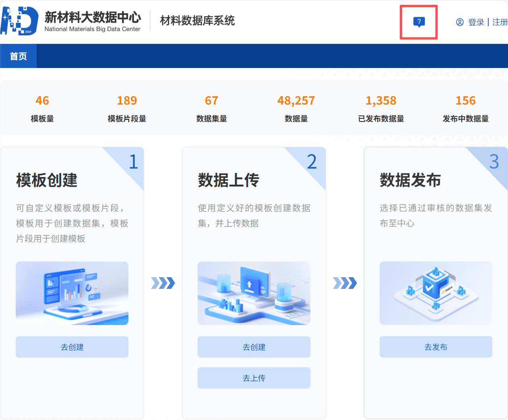Screen dimensions: 508x420
Task: Click the step number 2 corner badge
Action: pos(312,162)
